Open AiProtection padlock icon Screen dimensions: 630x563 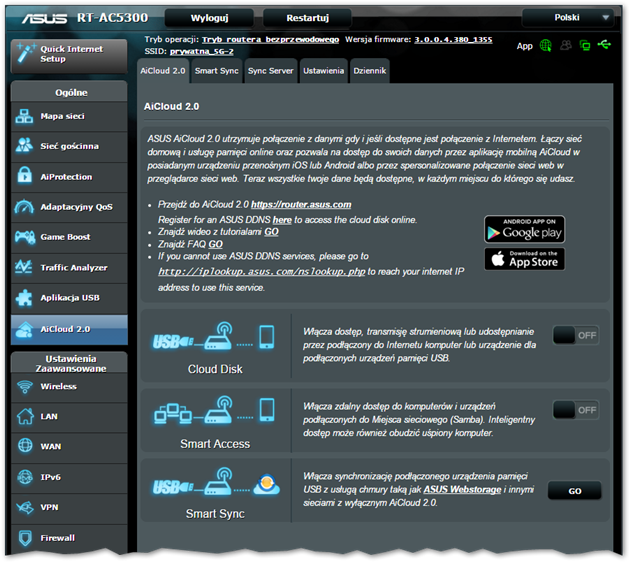(25, 176)
